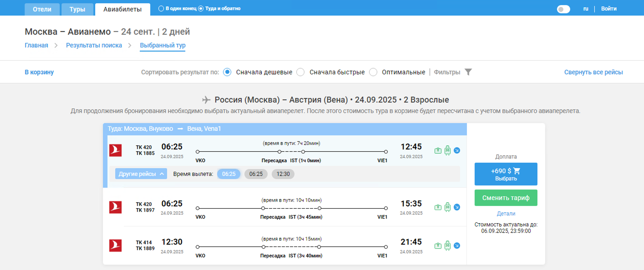Collapse the Other flights expander
The height and width of the screenshot is (270, 644).
tap(141, 174)
